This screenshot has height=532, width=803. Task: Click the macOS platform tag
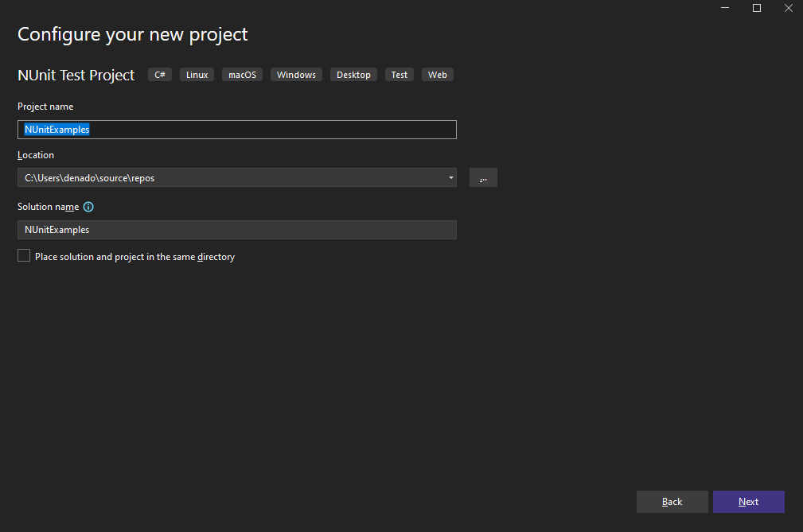242,75
